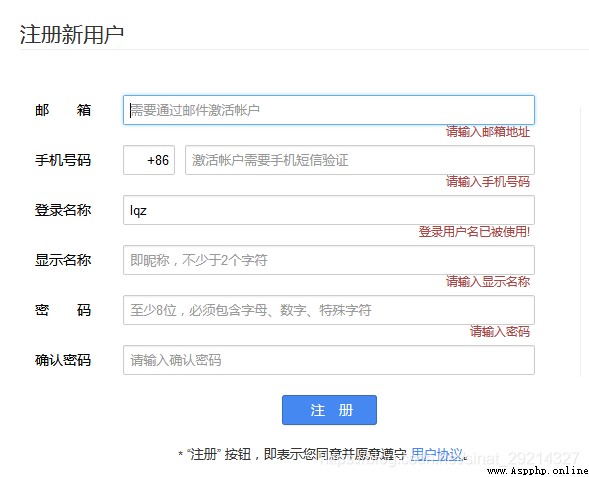This screenshot has height=477, width=589.
Task: Click the 邮箱 field label
Action: click(x=63, y=110)
